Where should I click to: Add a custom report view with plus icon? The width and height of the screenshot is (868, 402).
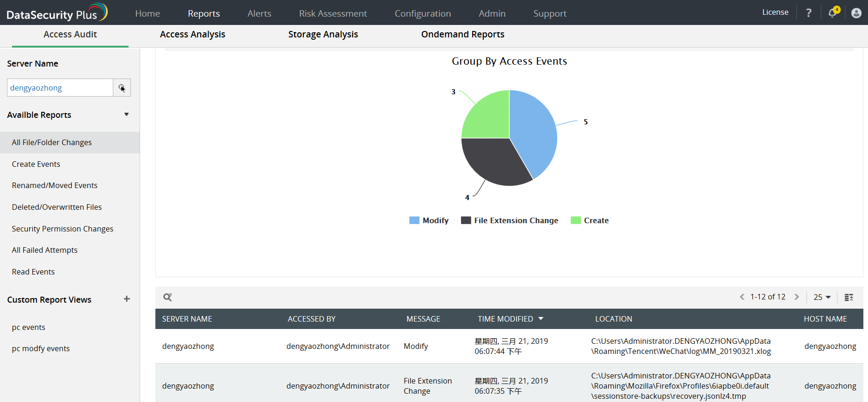click(x=127, y=299)
